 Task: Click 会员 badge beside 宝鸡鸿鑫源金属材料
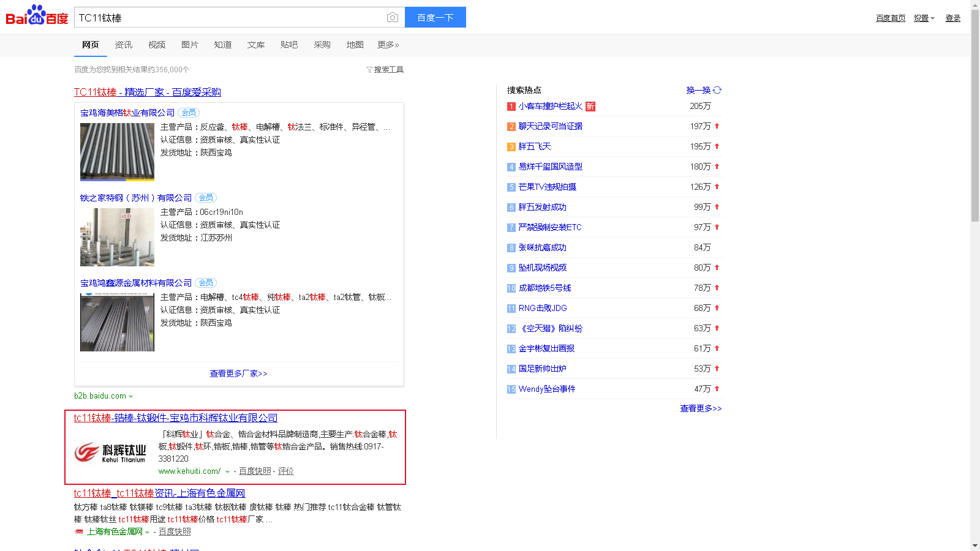[x=206, y=283]
